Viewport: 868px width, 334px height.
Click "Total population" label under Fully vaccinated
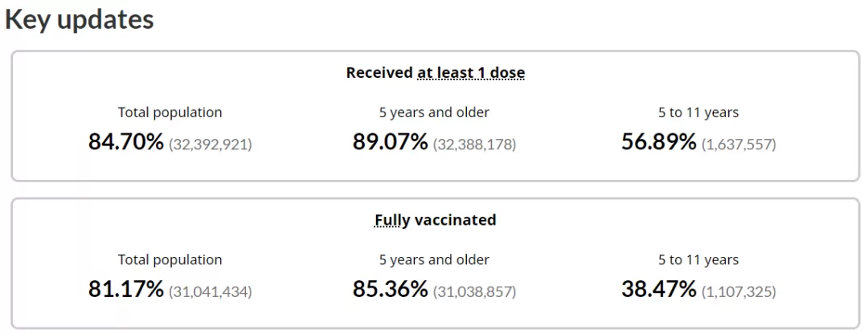(x=170, y=260)
